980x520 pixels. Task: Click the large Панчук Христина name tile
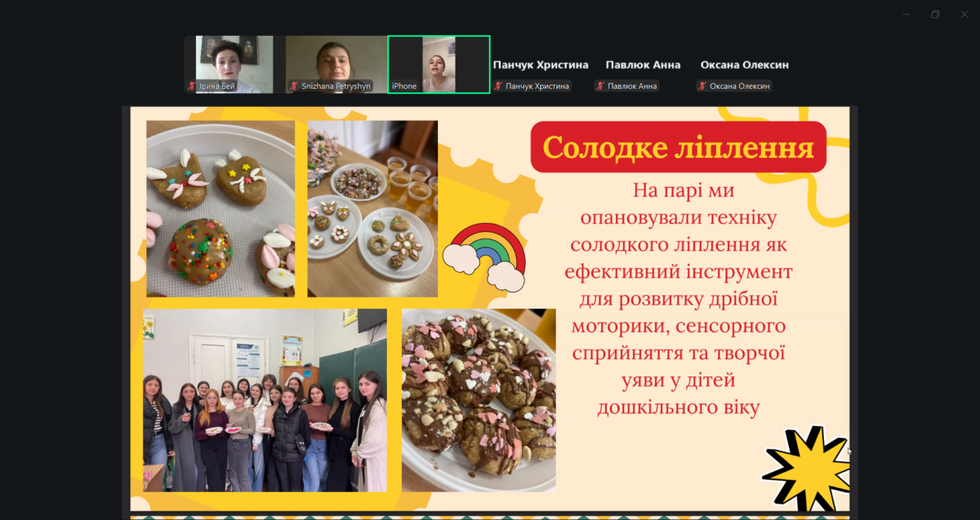541,64
